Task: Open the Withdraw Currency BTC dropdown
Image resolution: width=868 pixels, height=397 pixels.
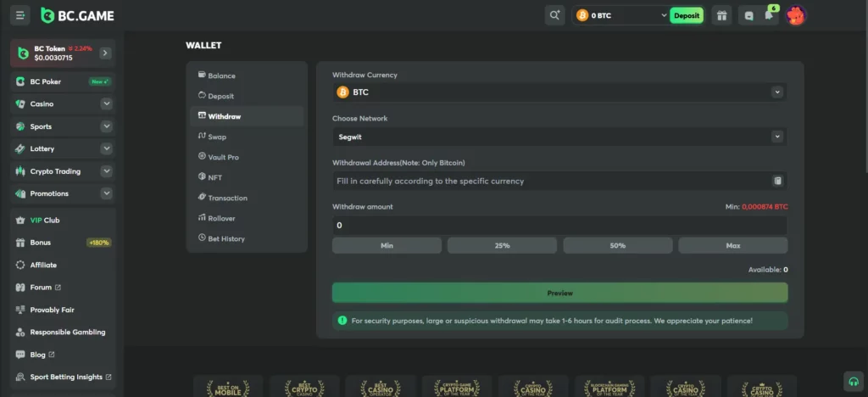Action: [x=559, y=92]
